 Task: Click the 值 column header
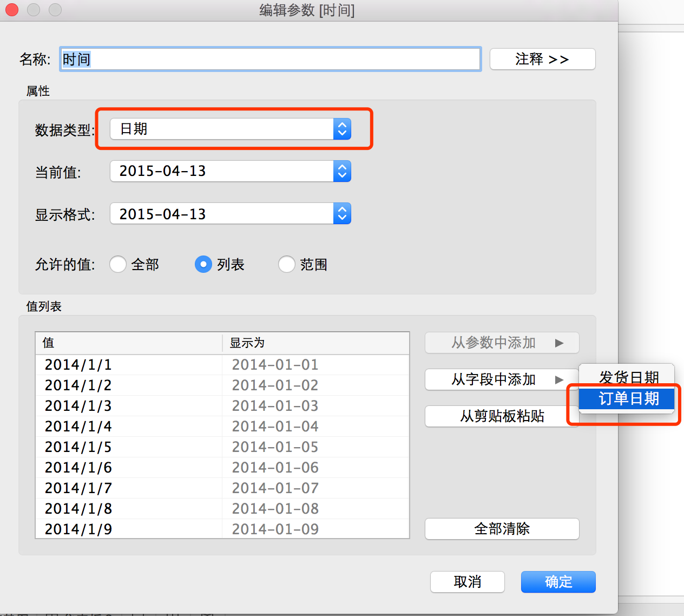(x=129, y=343)
